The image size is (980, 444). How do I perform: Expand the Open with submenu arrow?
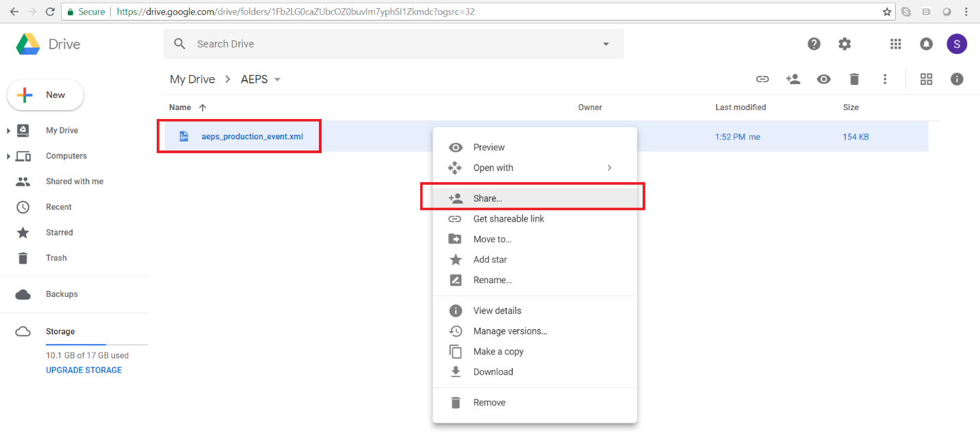pyautogui.click(x=609, y=168)
